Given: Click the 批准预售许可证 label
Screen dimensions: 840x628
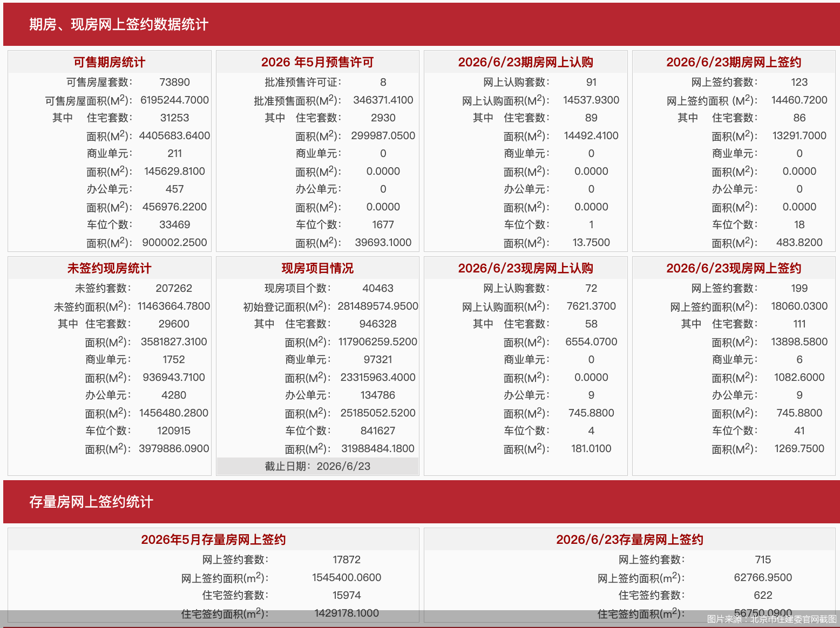Looking at the screenshot, I should 303,82.
